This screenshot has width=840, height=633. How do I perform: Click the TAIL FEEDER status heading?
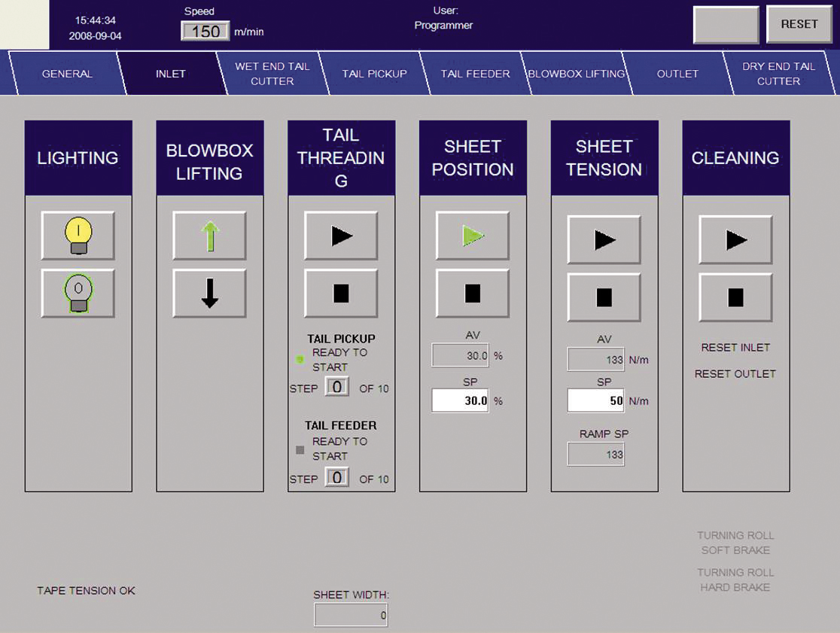pos(341,425)
